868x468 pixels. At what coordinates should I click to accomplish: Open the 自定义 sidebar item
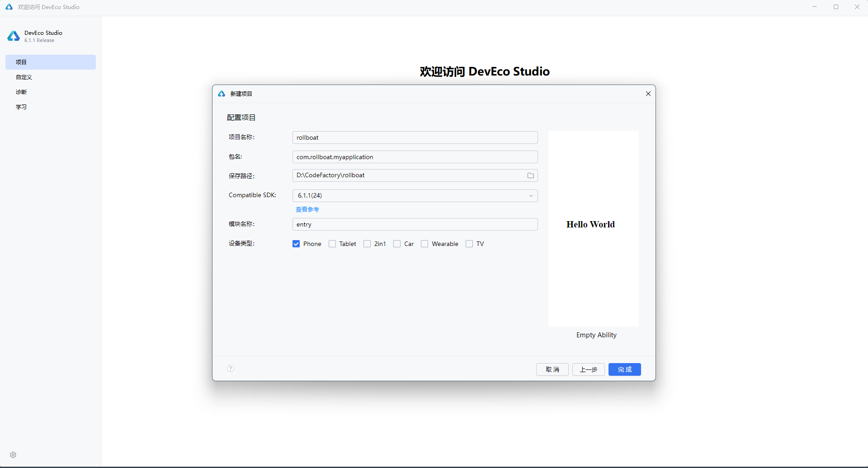(x=51, y=77)
